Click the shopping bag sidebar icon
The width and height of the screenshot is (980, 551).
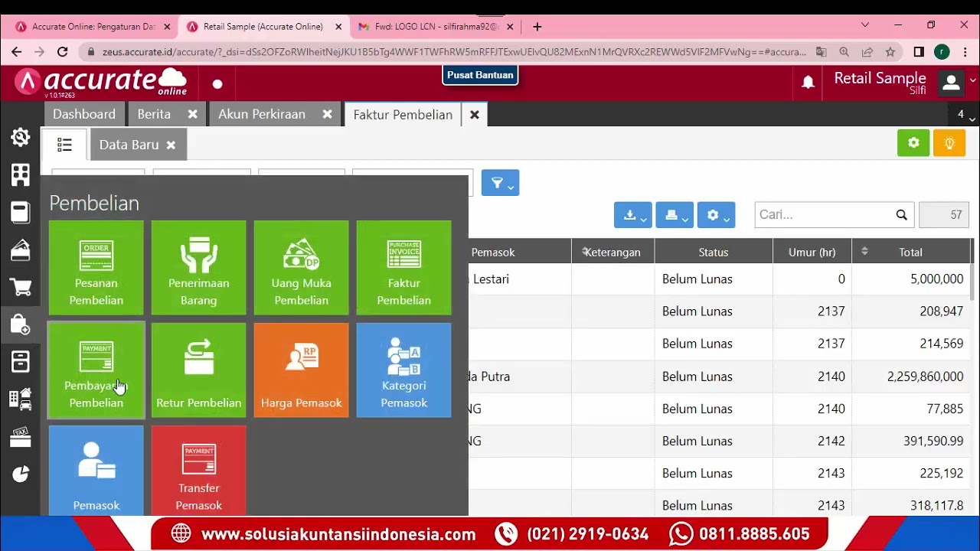tap(21, 324)
